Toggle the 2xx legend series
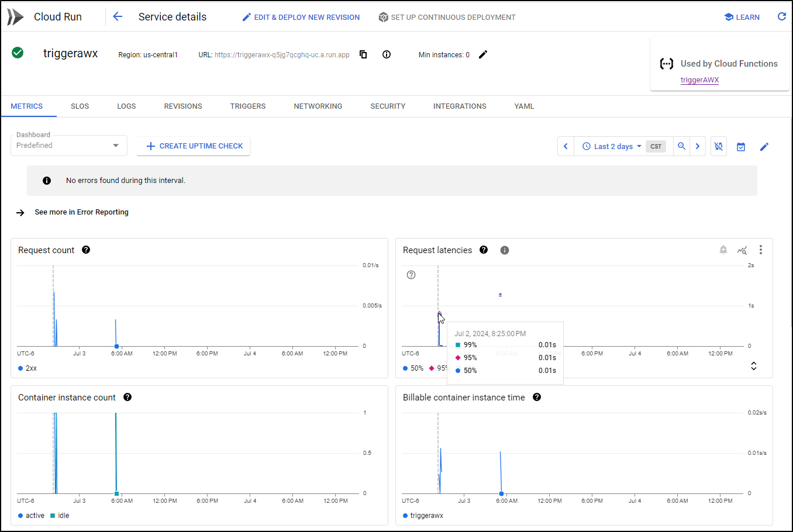Image resolution: width=793 pixels, height=532 pixels. click(x=27, y=368)
